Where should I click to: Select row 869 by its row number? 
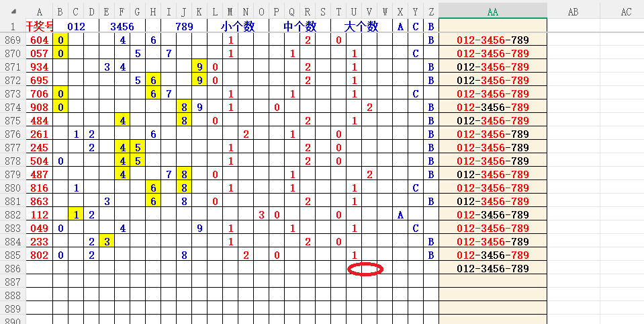[13, 40]
